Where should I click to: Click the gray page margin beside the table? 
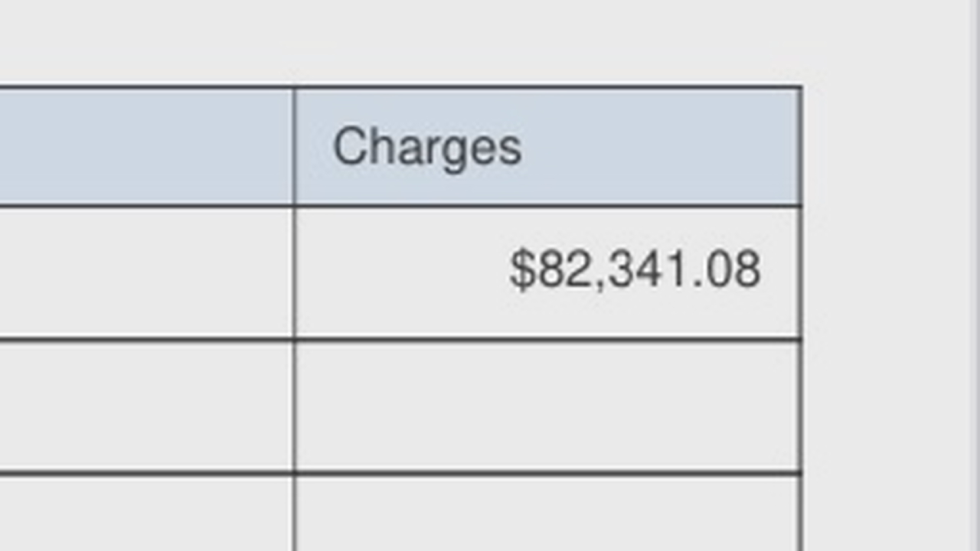click(885, 306)
